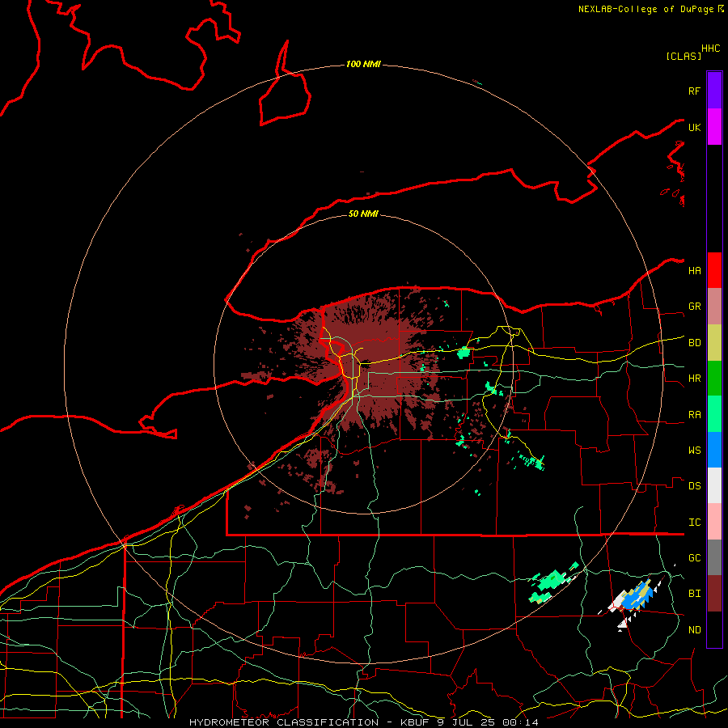Click the RF legend label
Screen dimensions: 728x728
694,91
